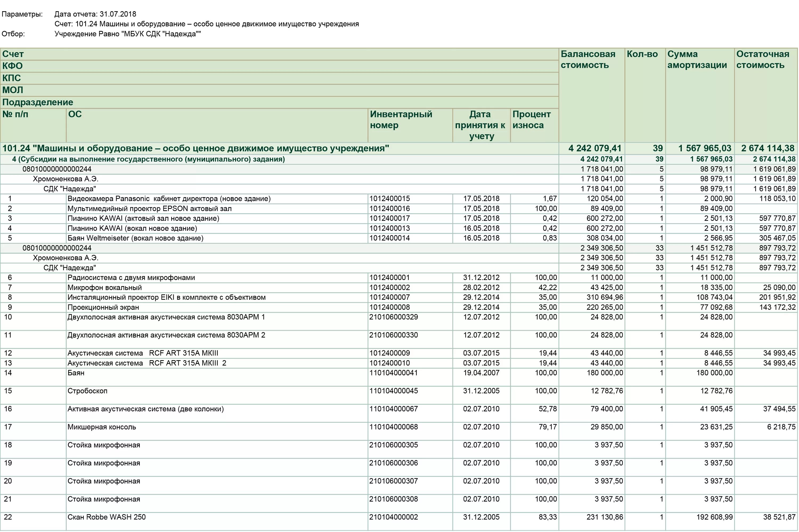
Task: Select the 'Сумма амортизации' column header
Action: [700, 95]
